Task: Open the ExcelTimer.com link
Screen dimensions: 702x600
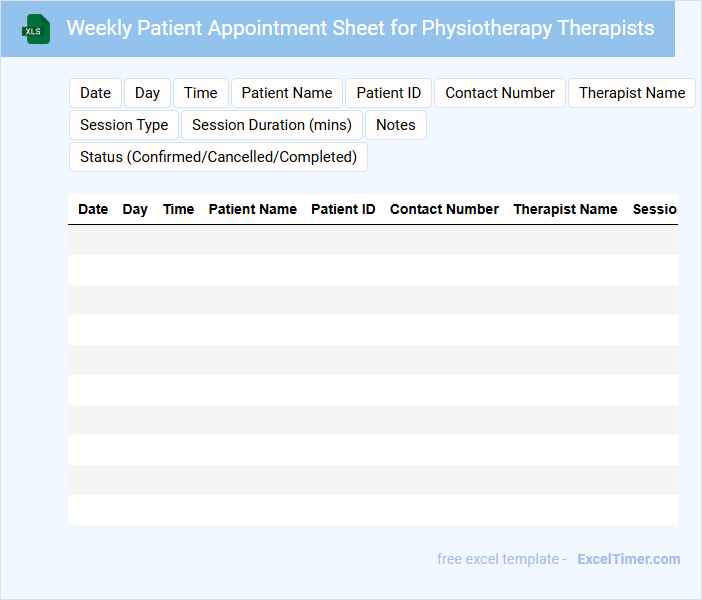Action: (628, 559)
